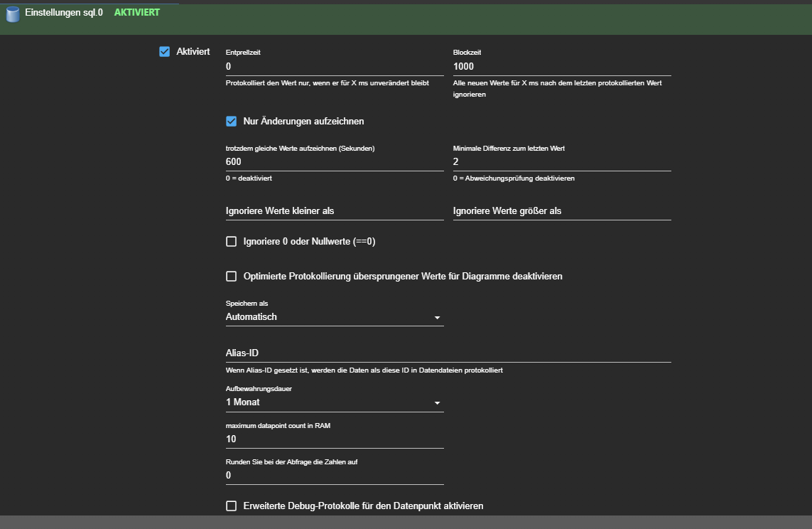Click the sql.0 database icon

(12, 14)
